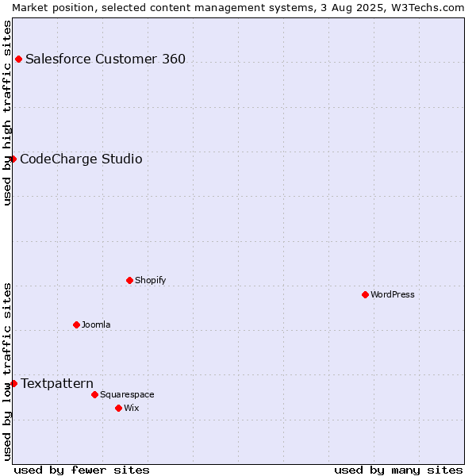Image resolution: width=476 pixels, height=476 pixels.
Task: Select the 'CodeCharge Studio' label
Action: click(x=81, y=159)
